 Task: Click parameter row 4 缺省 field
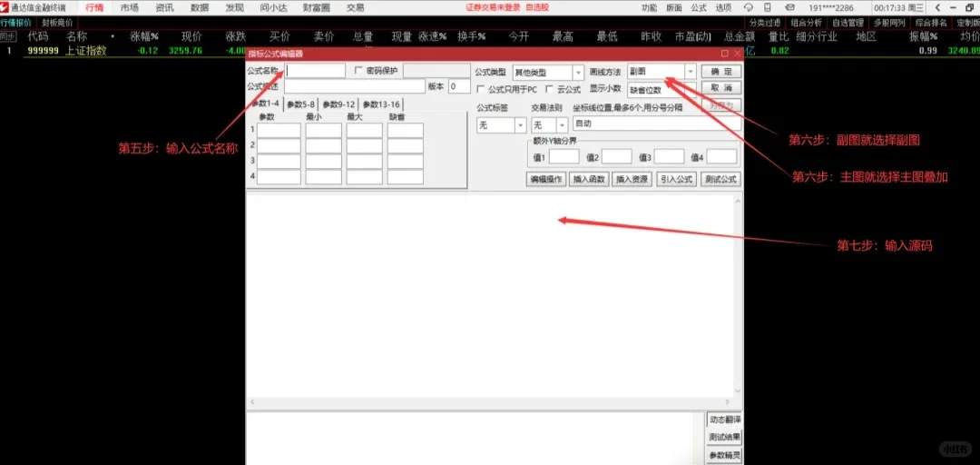405,177
